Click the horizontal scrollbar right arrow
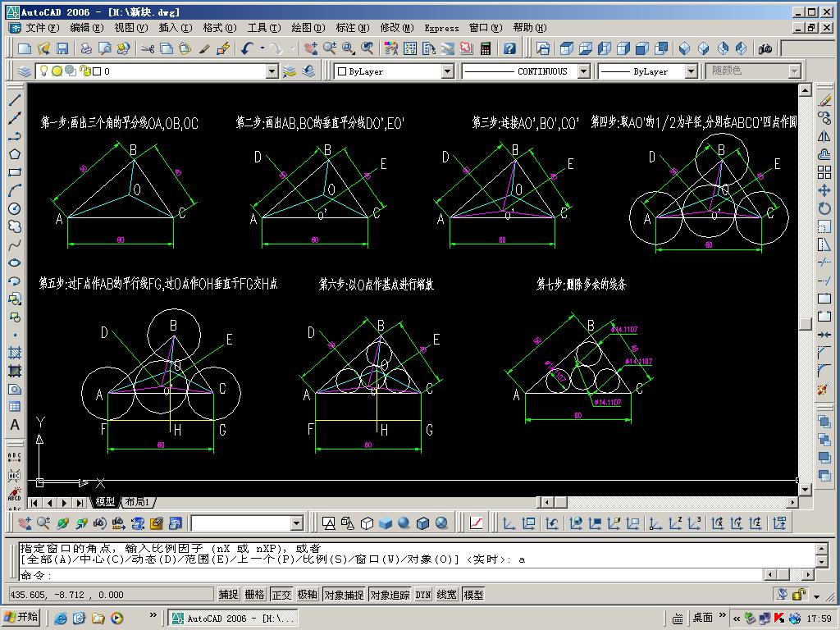 (x=792, y=503)
